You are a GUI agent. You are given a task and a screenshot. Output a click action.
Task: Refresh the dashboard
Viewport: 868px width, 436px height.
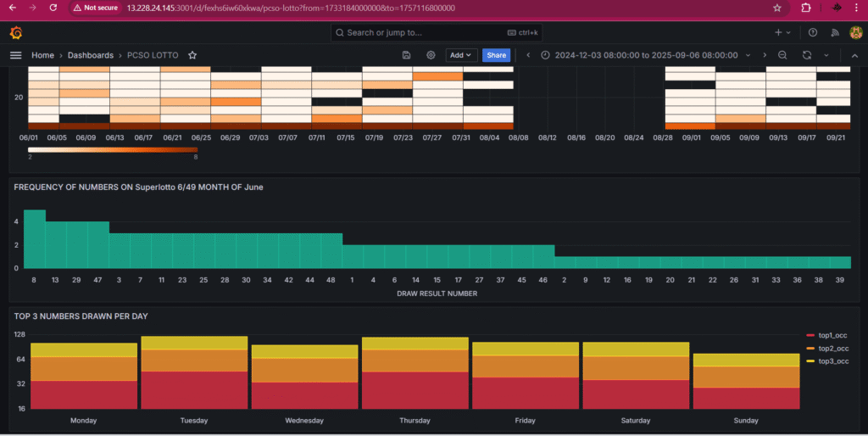[806, 55]
